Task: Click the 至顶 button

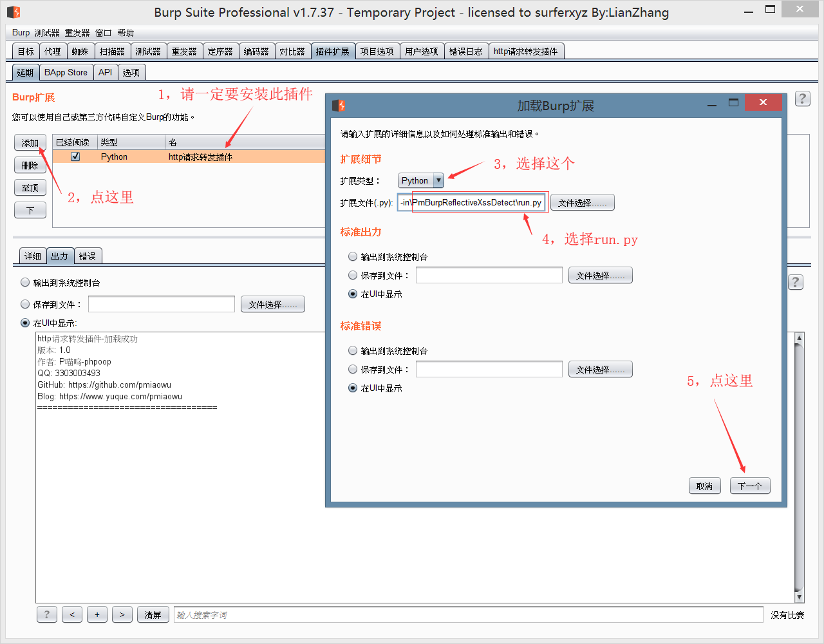Action: 30,188
